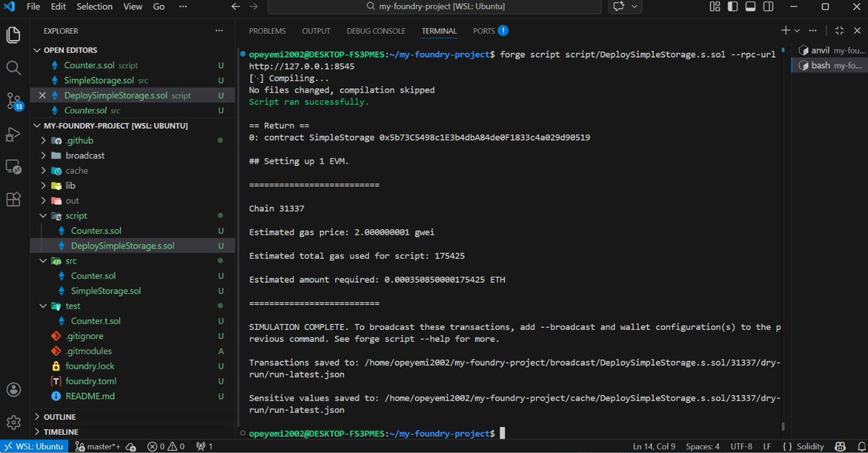Screen dimensions: 868x453
Task: Click the Ln 14, Col 9 indicator
Action: (654, 446)
